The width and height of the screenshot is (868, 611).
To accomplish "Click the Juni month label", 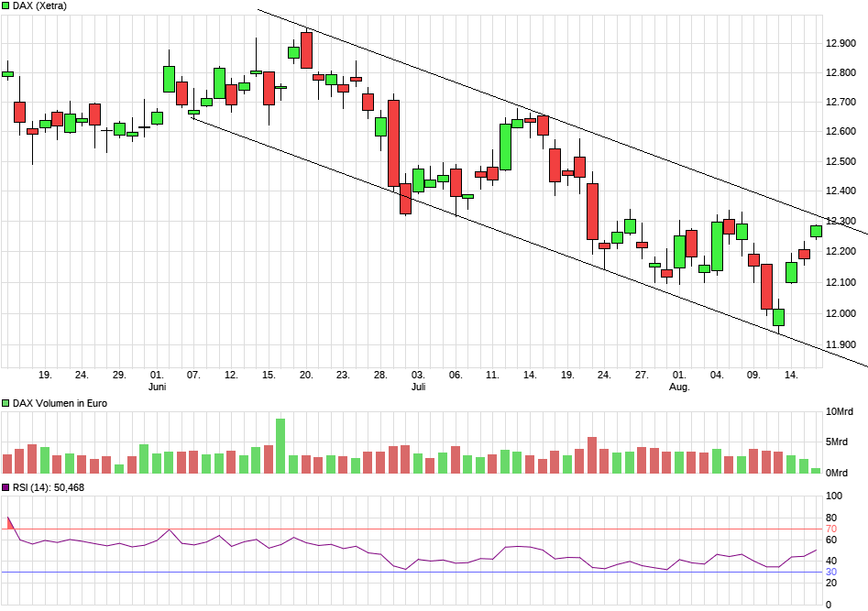I will [x=158, y=387].
